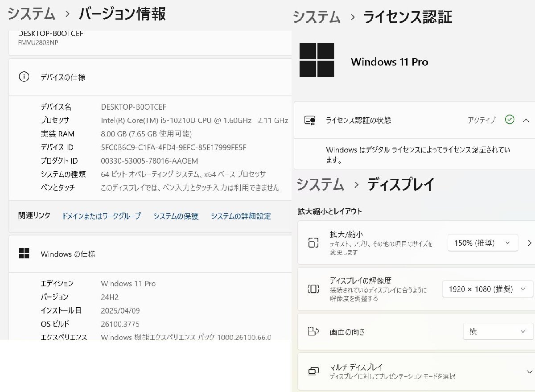
Task: Open ドメインまたはワークグループ link
Action: [101, 216]
